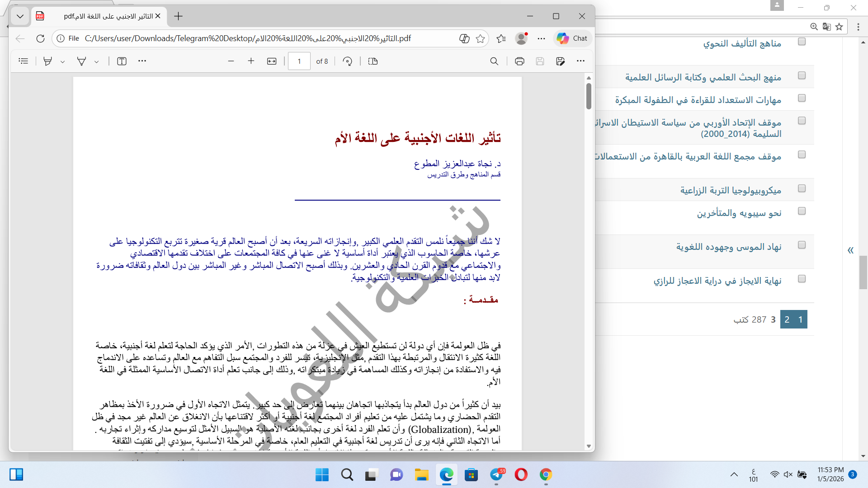The image size is (868, 488).
Task: Open the link نحو سيبويه والمتأخرين
Action: [739, 213]
